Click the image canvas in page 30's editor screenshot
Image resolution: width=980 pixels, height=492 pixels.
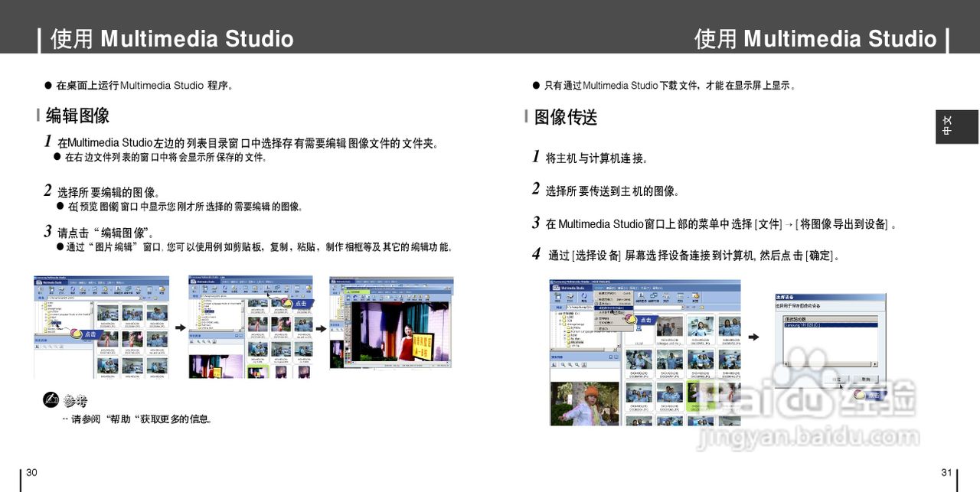point(399,331)
